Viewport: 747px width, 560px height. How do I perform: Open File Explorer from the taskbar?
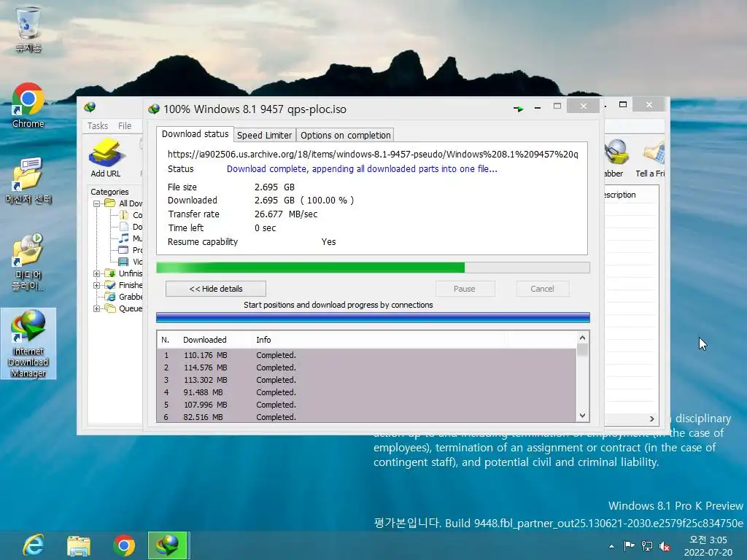pos(79,545)
